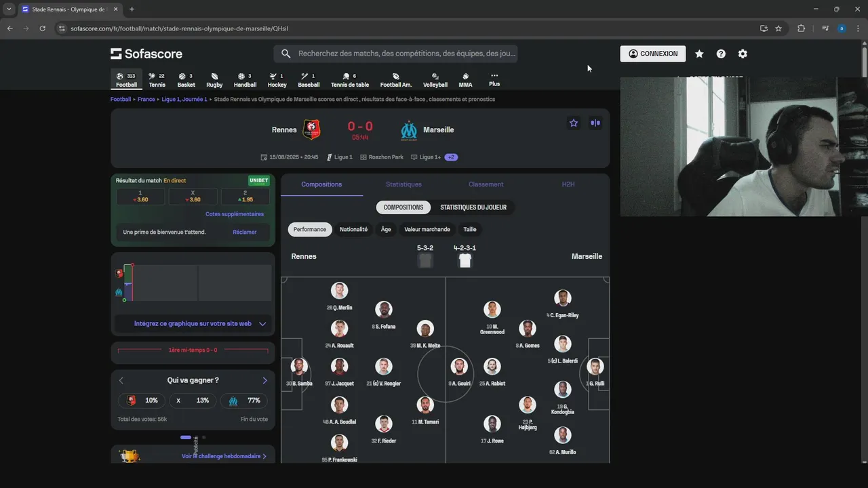Select the COMPOSITIONS pill toggle

coord(403,207)
